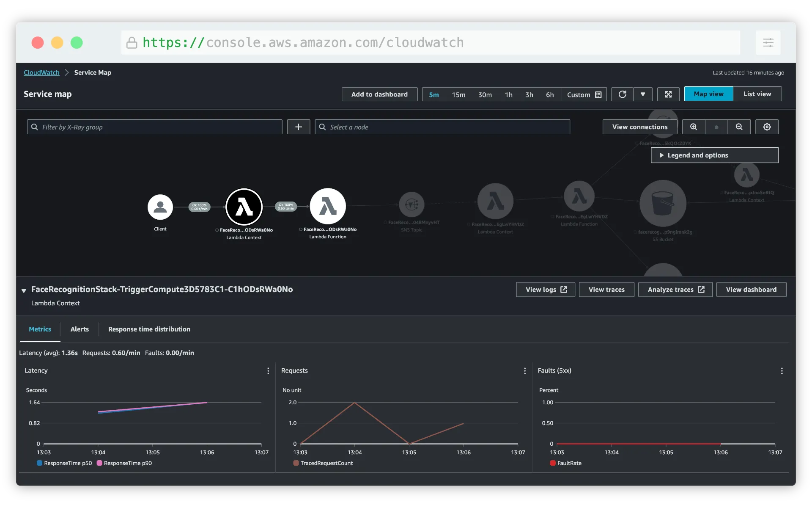Image resolution: width=812 pixels, height=508 pixels.
Task: Open the Requests chart options menu
Action: point(525,371)
